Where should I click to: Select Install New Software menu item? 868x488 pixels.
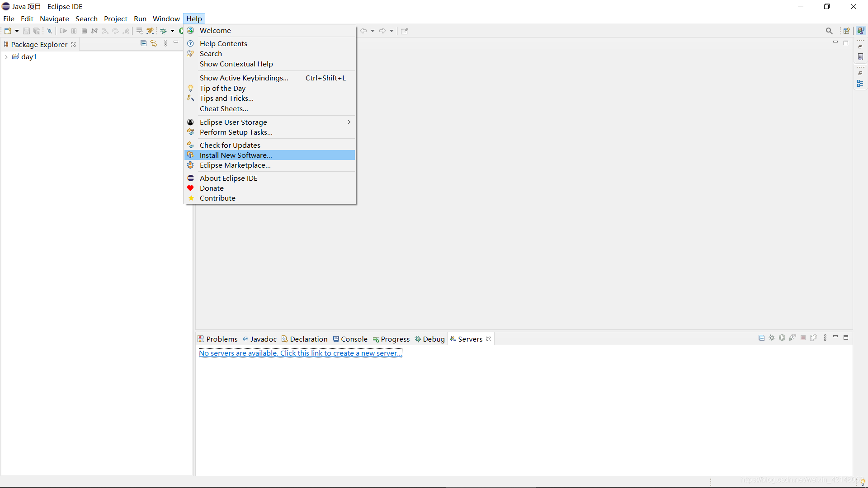click(236, 155)
